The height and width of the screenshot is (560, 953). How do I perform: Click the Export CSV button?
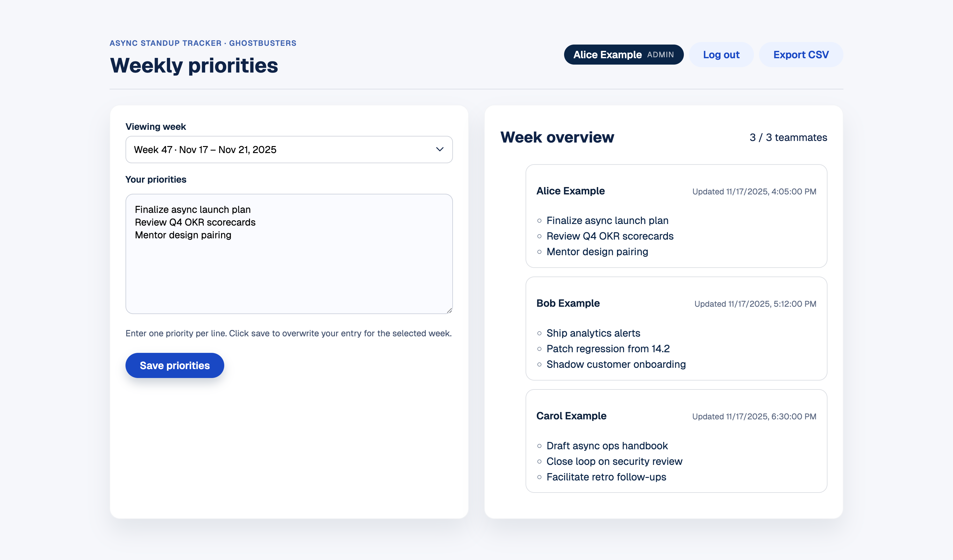[x=801, y=54]
